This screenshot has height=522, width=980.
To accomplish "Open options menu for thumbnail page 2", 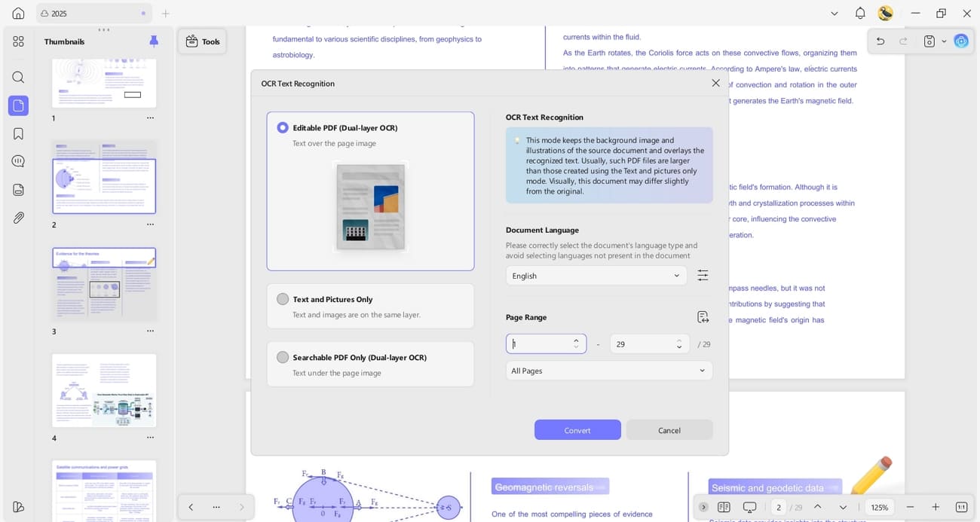I will tap(150, 224).
